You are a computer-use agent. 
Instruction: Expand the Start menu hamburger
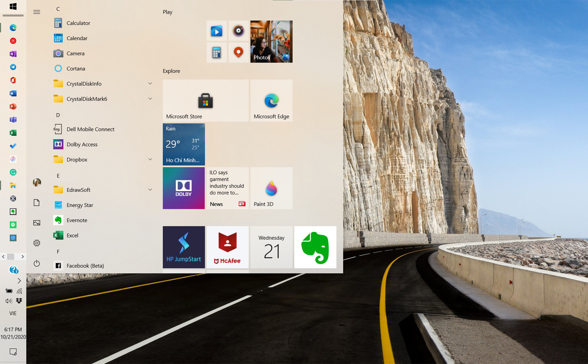pyautogui.click(x=37, y=12)
